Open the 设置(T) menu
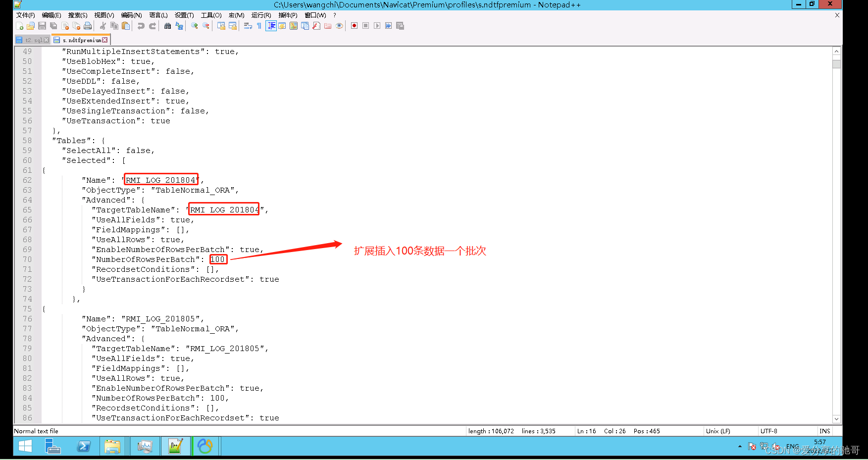The image size is (868, 460). pos(184,15)
